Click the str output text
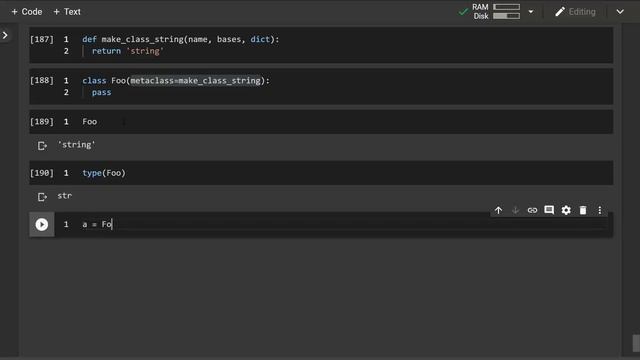640x360 pixels. [64, 196]
